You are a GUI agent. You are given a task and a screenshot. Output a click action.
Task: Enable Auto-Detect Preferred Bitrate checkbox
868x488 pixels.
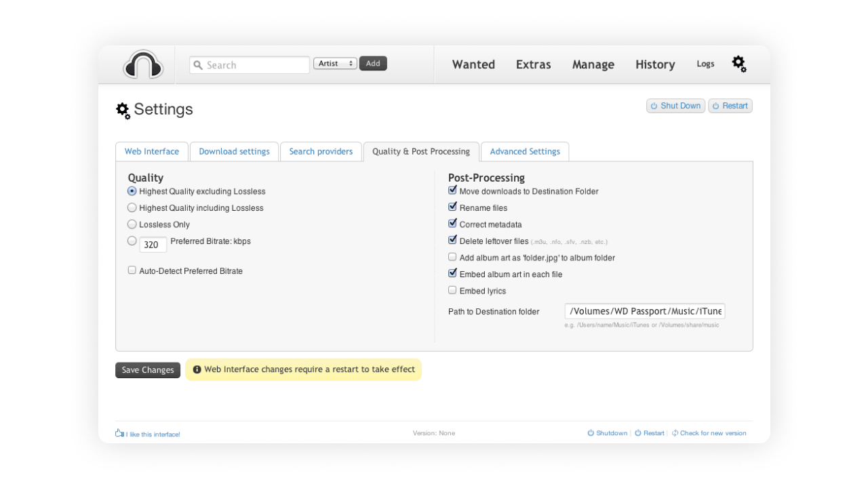tap(132, 270)
